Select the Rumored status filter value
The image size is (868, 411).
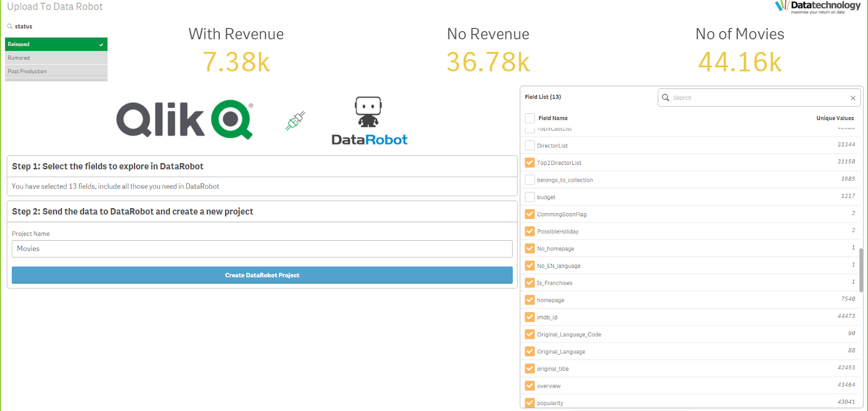tap(56, 58)
